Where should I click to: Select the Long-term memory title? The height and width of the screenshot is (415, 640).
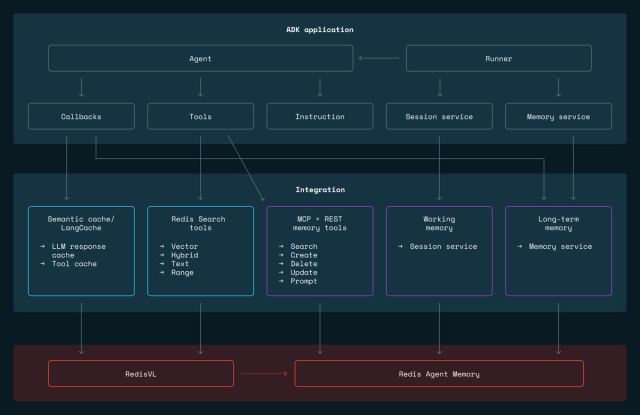coord(558,223)
